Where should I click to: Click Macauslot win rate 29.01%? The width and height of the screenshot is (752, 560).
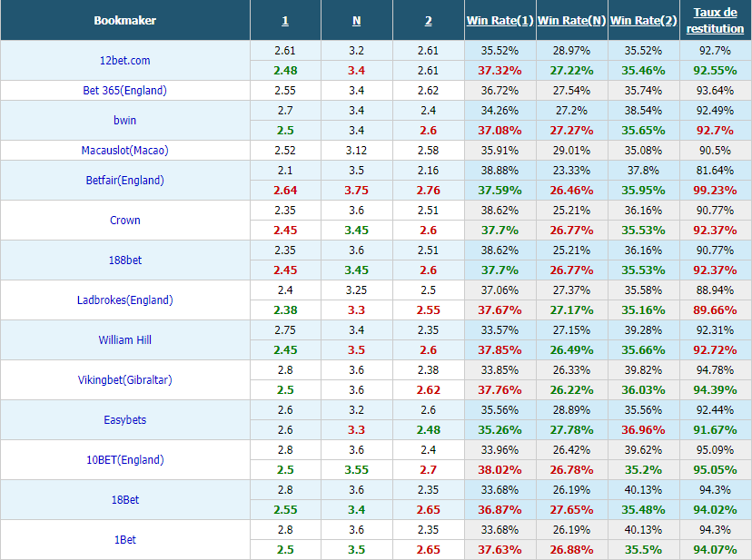tap(571, 150)
